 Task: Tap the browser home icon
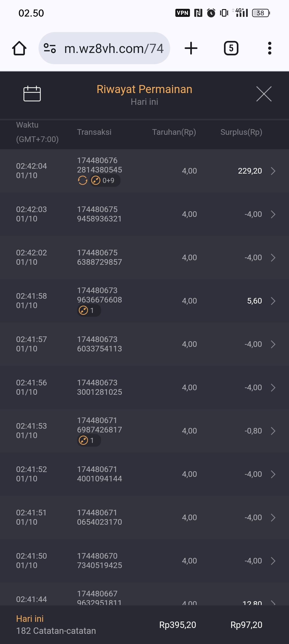point(19,48)
